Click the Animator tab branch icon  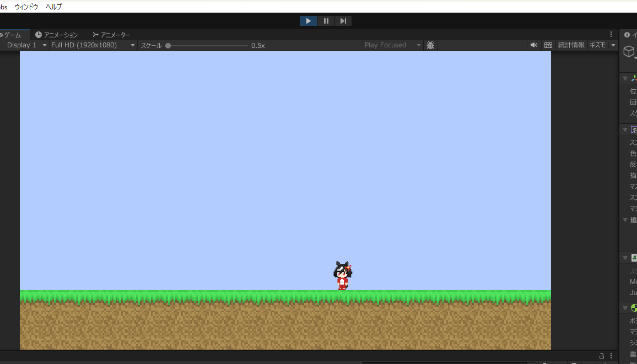click(95, 35)
